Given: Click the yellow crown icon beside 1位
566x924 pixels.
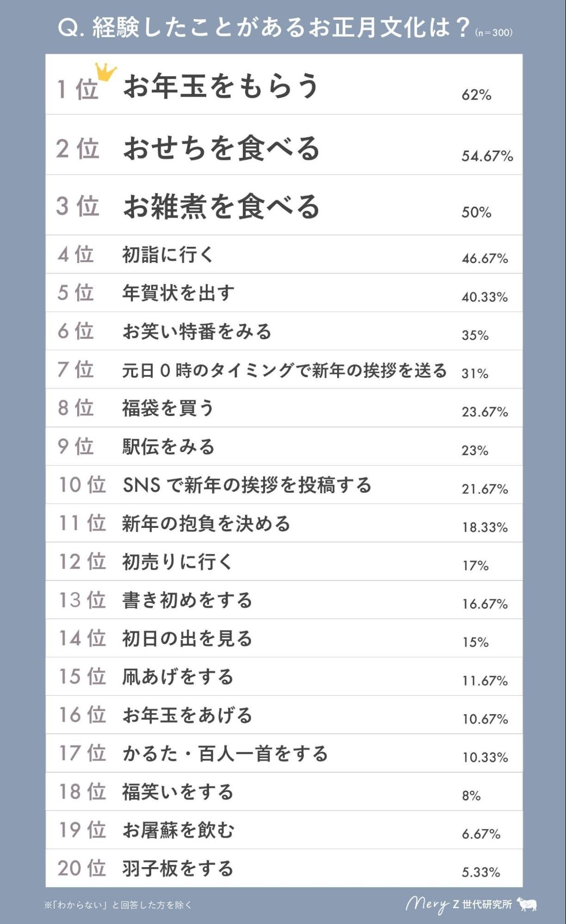Looking at the screenshot, I should tap(105, 72).
